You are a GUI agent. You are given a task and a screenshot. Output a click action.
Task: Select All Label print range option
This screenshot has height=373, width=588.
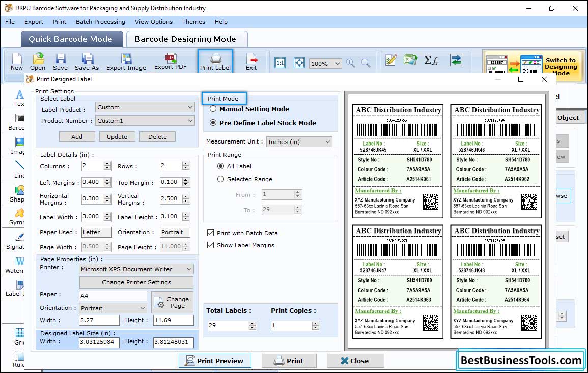click(221, 166)
